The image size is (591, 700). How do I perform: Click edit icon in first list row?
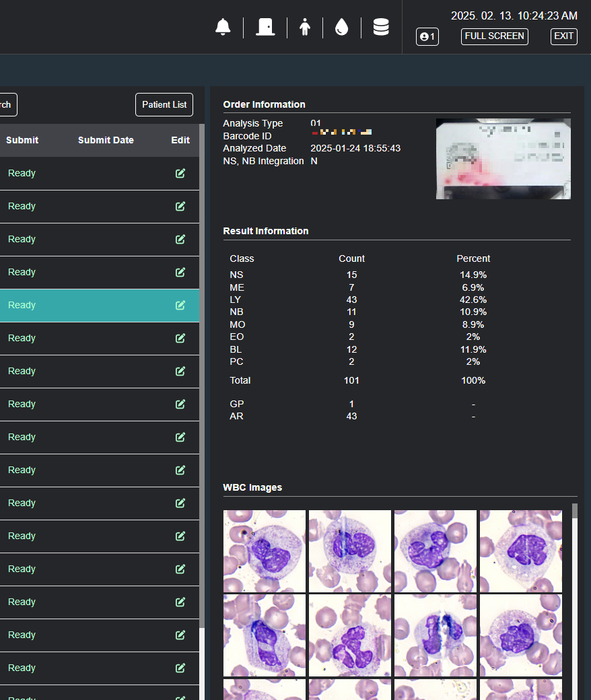[180, 173]
